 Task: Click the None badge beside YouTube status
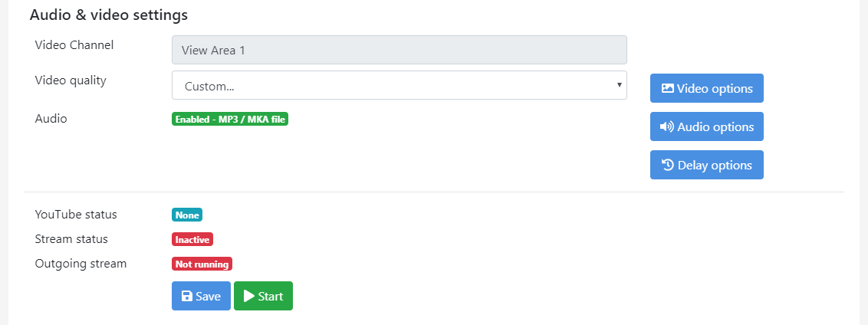(x=187, y=215)
